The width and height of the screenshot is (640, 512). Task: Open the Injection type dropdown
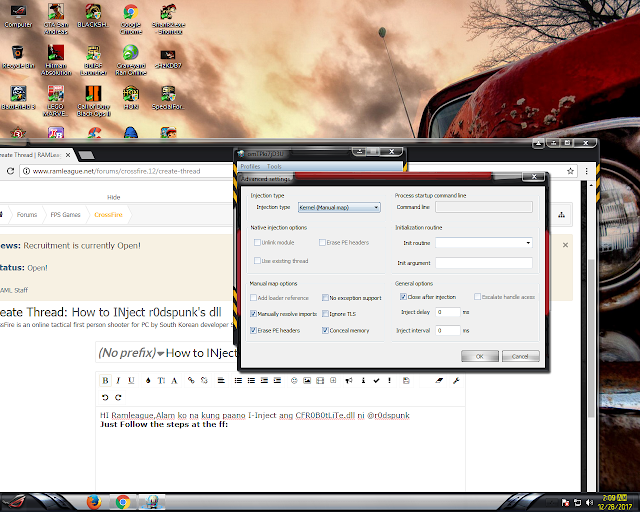click(x=339, y=207)
